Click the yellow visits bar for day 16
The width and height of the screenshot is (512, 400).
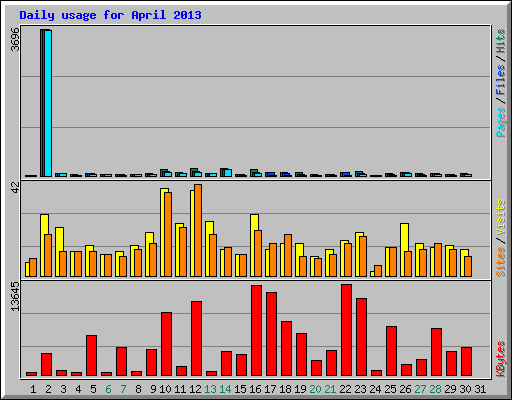tap(253, 245)
